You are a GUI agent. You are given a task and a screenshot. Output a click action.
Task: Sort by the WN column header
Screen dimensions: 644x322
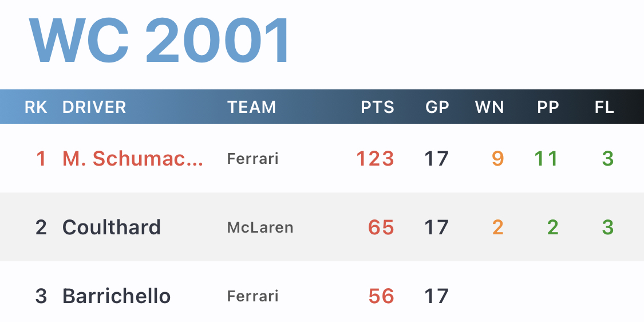(x=489, y=107)
